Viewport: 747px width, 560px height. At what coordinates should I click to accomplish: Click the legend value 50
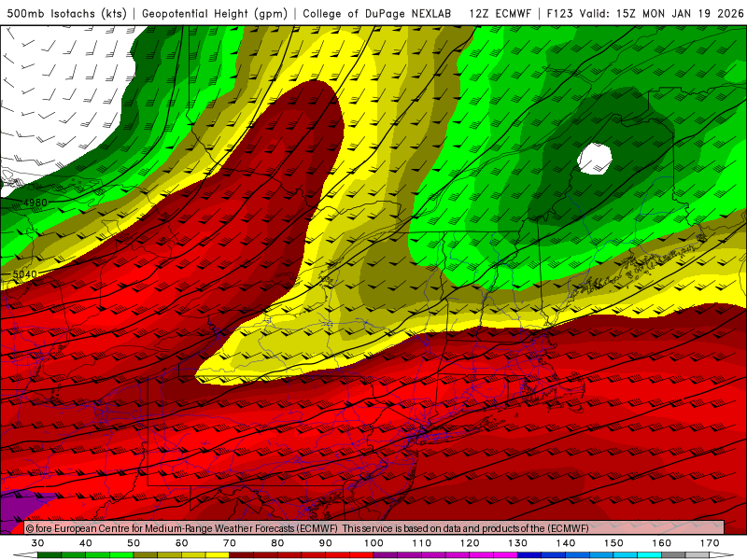coord(134,543)
